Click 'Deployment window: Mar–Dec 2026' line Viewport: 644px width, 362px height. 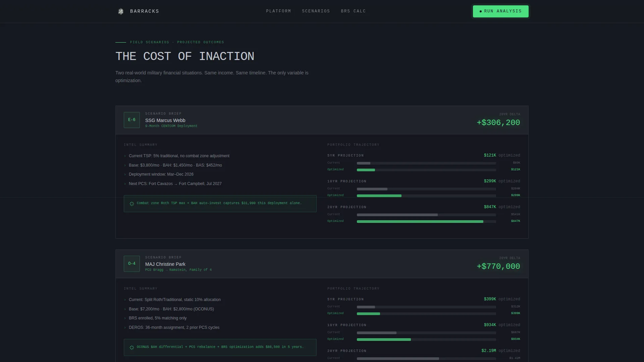pyautogui.click(x=161, y=174)
